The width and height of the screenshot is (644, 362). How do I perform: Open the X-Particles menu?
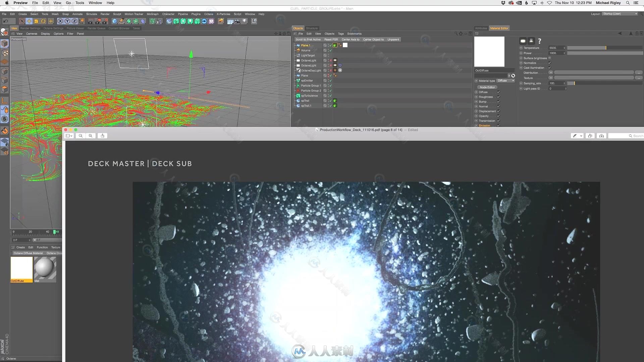(x=223, y=14)
